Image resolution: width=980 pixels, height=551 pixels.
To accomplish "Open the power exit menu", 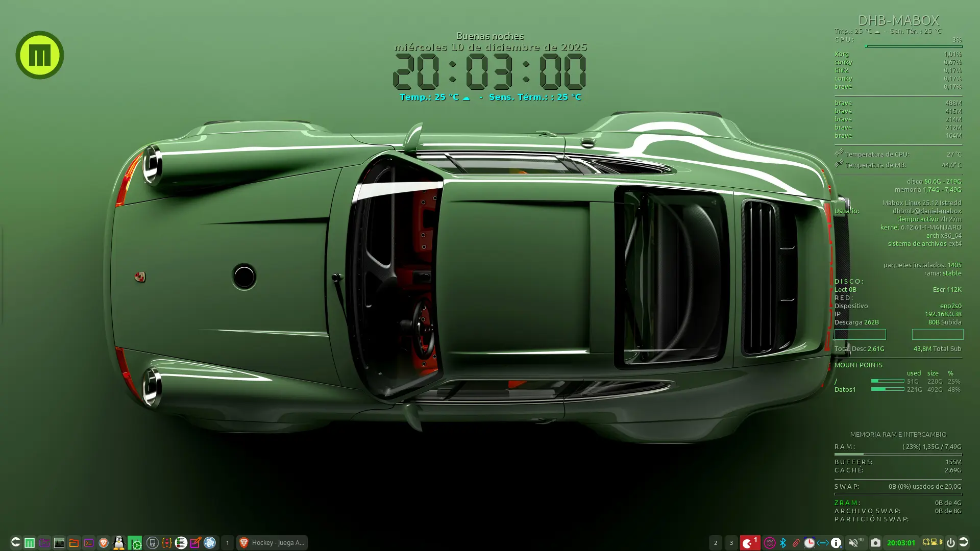I will [x=950, y=543].
